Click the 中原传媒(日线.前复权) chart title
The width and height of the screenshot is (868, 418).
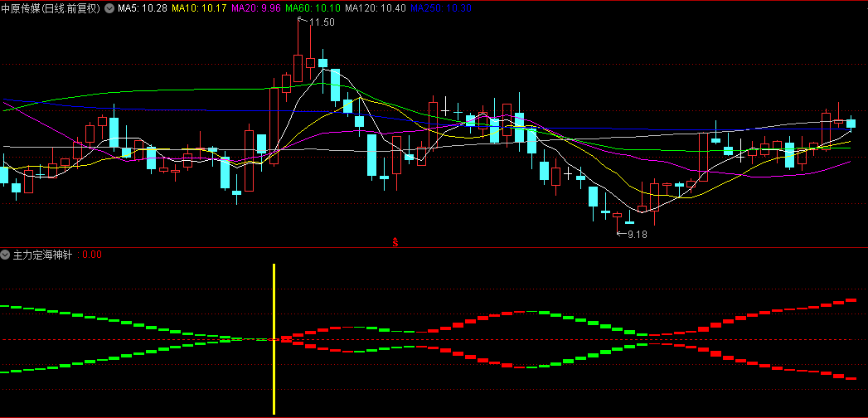51,8
